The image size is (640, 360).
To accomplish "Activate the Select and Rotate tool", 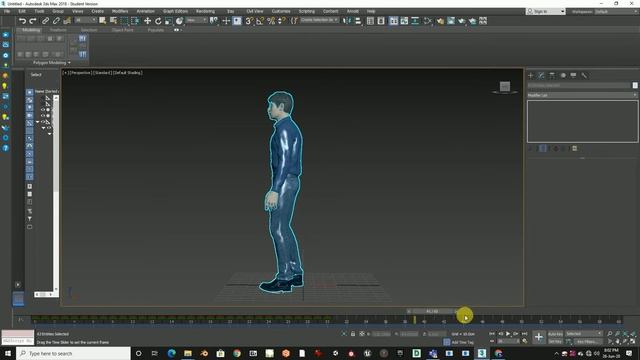I will [x=158, y=21].
